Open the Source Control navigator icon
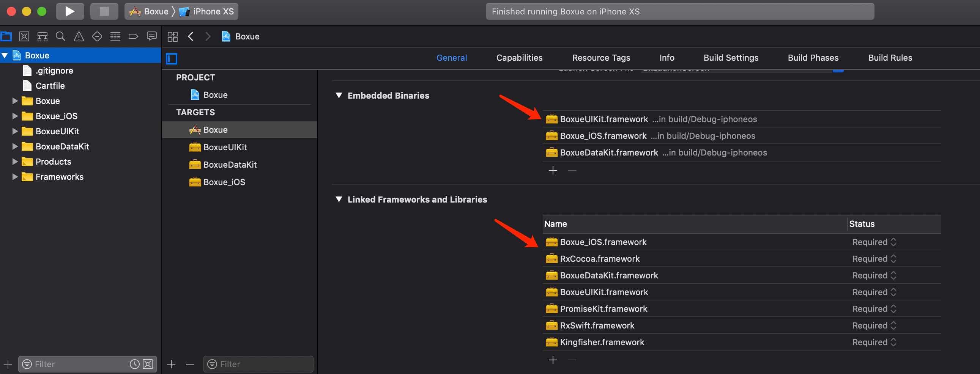 (24, 36)
